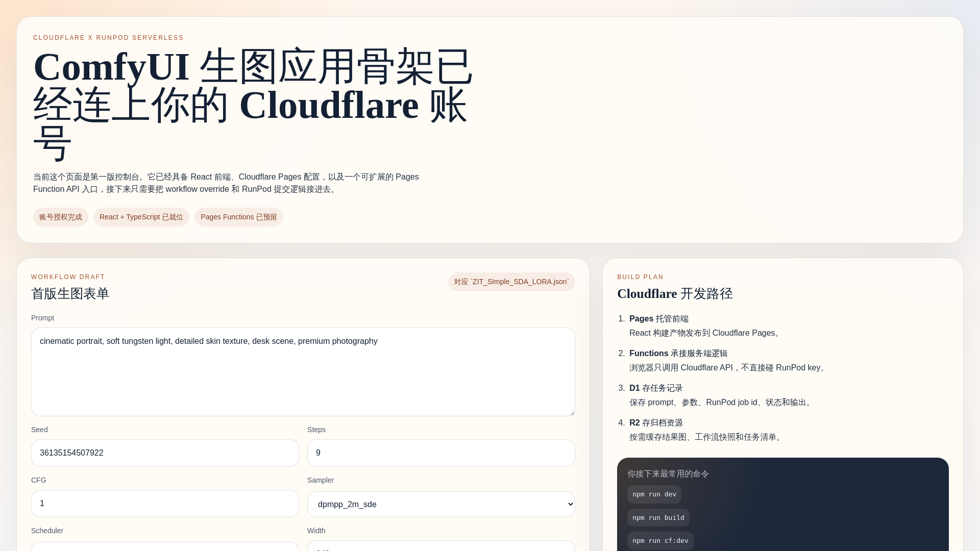Screen dimensions: 980x551
Task: Click the CLOUDFLARE X RUNPOD SERVERLESS label
Action: point(108,38)
